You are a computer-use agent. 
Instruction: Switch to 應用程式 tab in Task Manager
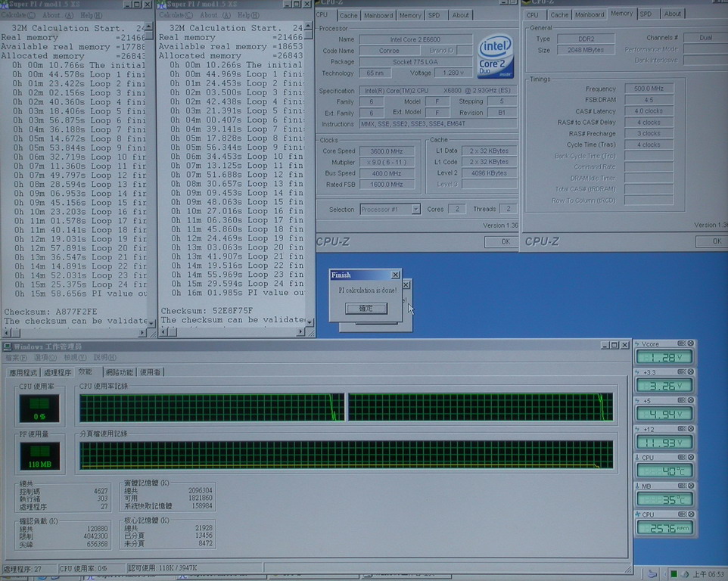click(23, 373)
